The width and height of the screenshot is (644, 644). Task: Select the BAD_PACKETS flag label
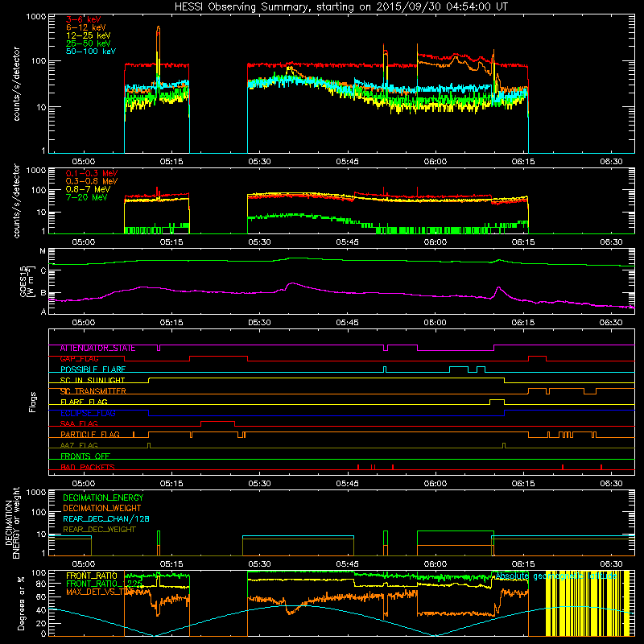(88, 468)
